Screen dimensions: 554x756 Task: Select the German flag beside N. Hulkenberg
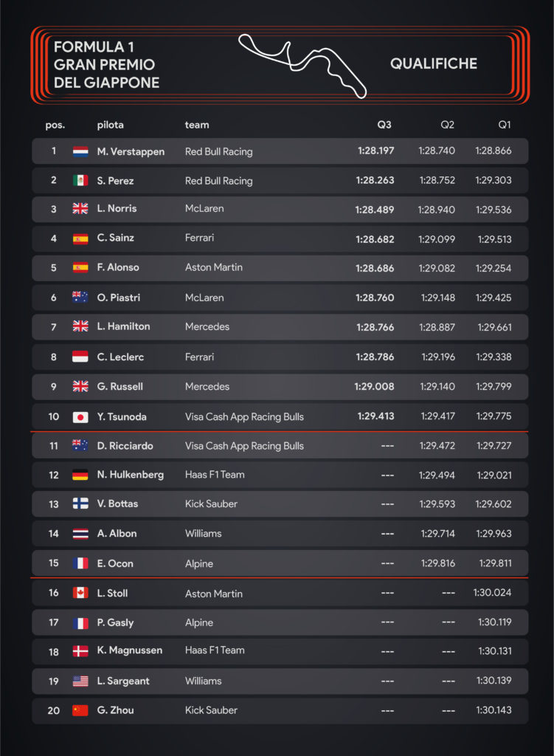pos(80,475)
